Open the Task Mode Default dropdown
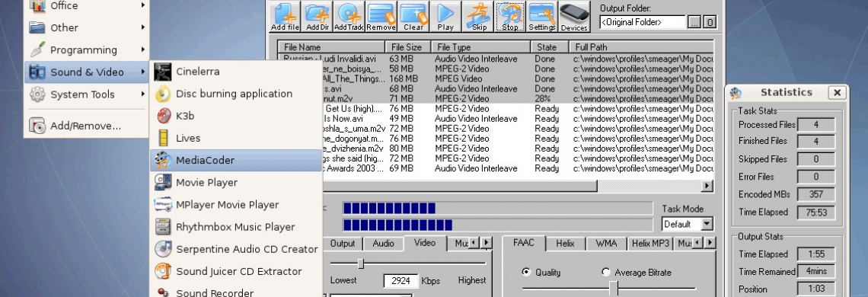 [707, 225]
